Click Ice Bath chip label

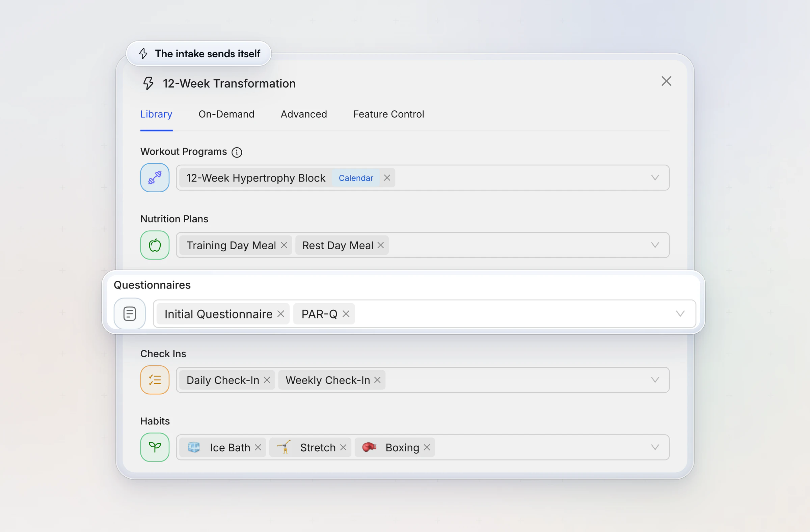point(230,447)
